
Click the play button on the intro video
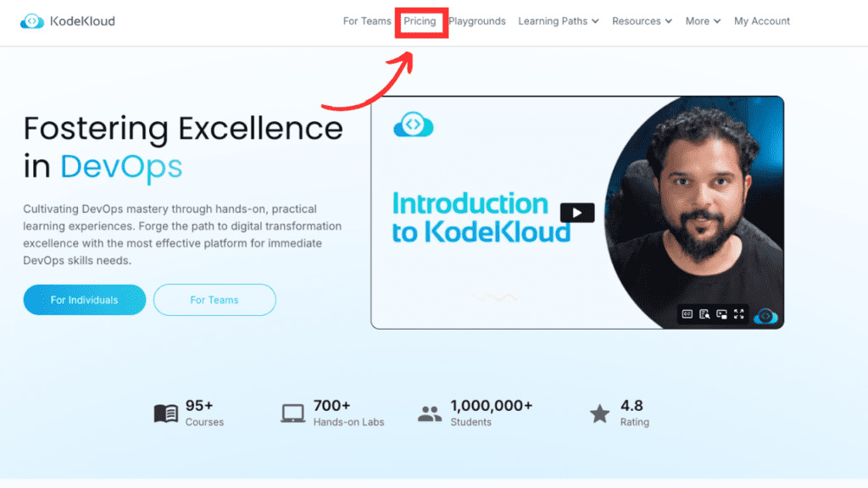577,213
